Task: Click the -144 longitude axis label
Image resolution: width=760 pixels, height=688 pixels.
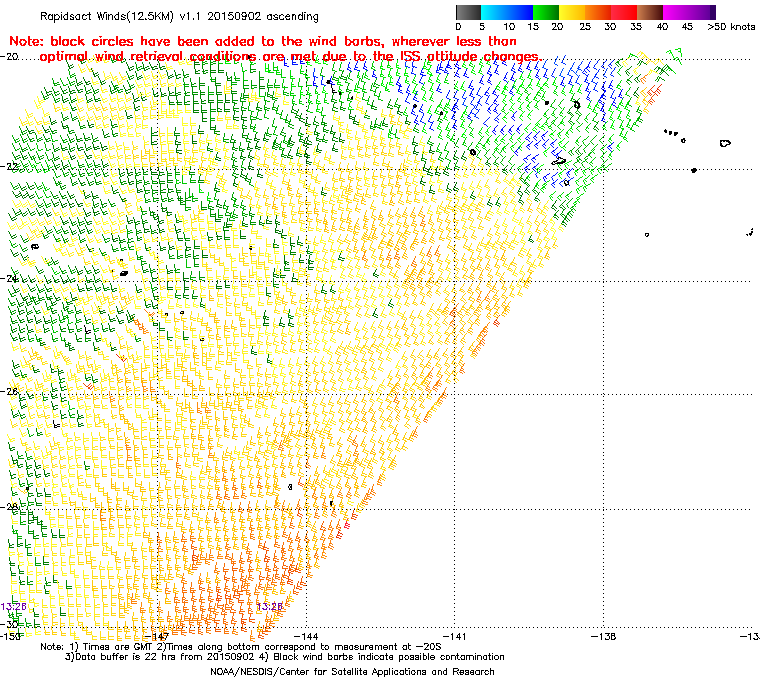Action: point(306,636)
